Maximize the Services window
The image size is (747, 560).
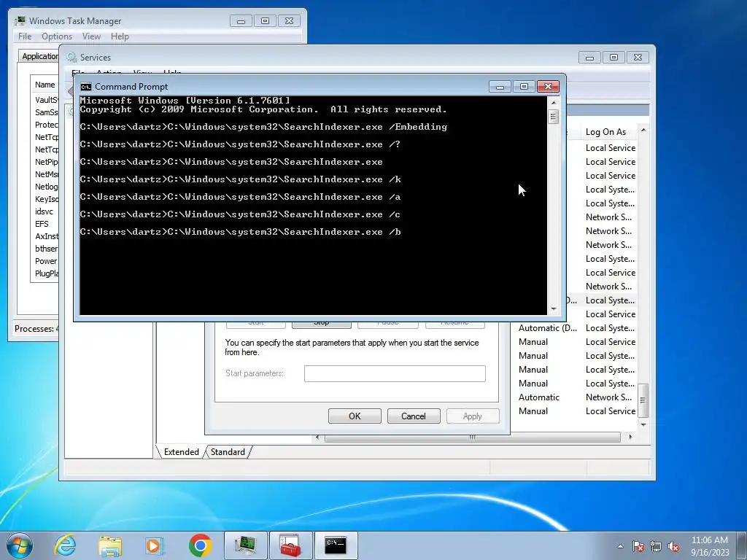pos(614,57)
